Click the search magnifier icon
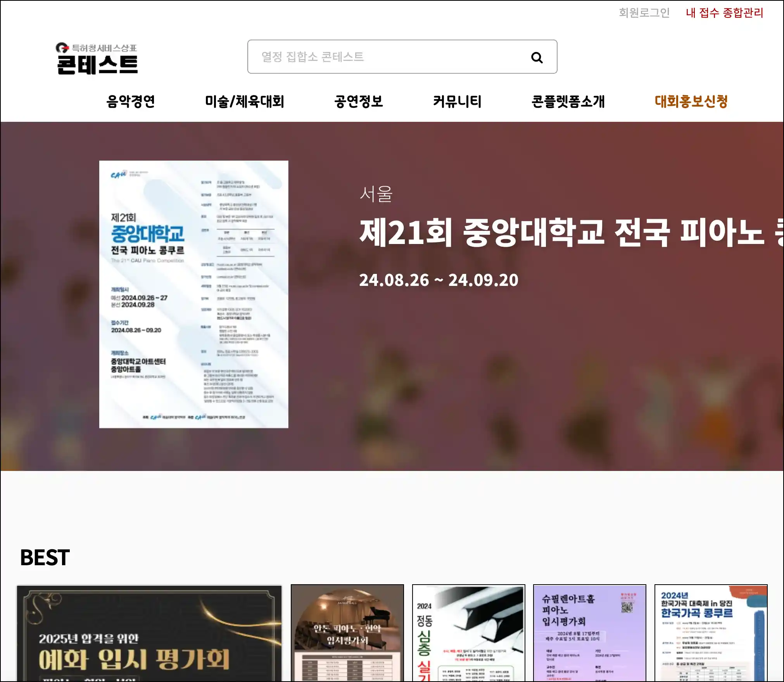This screenshot has height=682, width=784. [x=537, y=57]
